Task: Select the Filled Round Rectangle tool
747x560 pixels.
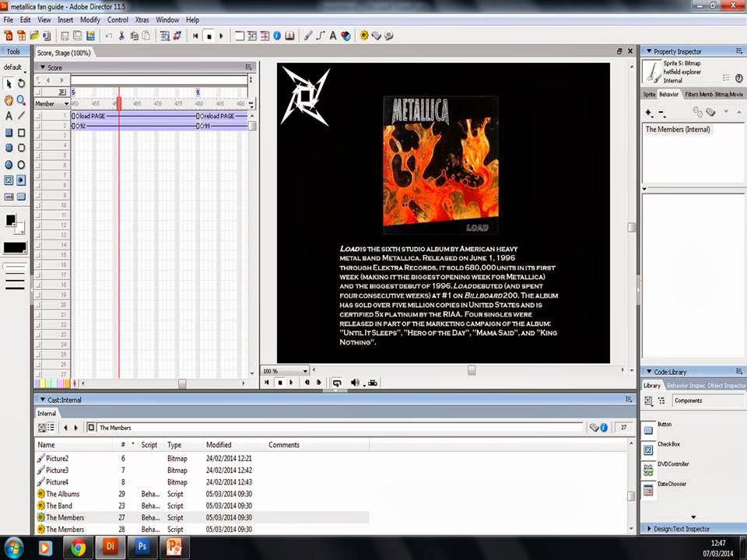Action: [x=9, y=148]
